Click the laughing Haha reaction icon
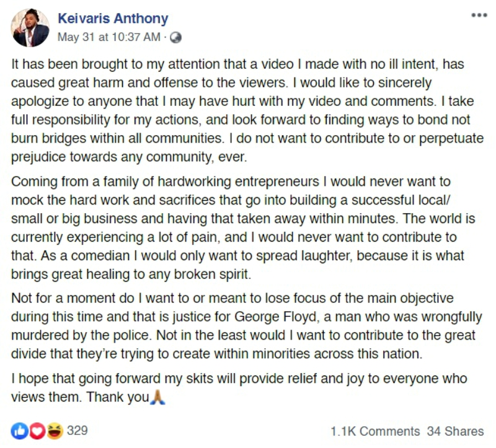The image size is (496, 448). [x=55, y=431]
